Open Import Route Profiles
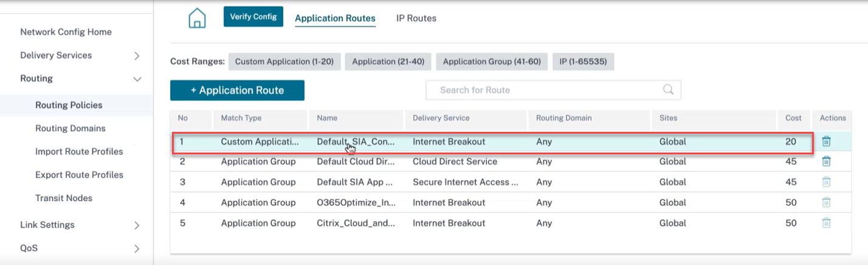 point(79,151)
